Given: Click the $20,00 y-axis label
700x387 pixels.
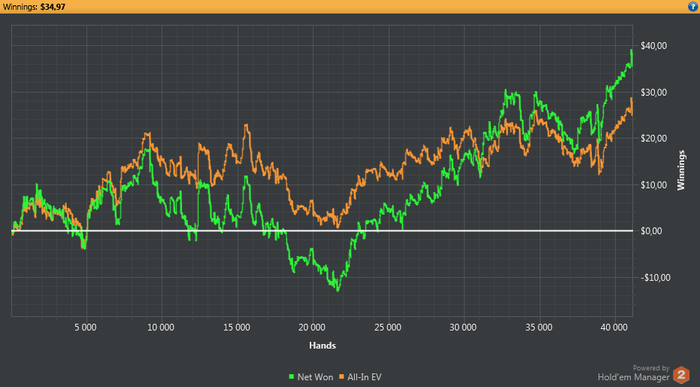Looking at the screenshot, I should click(x=654, y=138).
